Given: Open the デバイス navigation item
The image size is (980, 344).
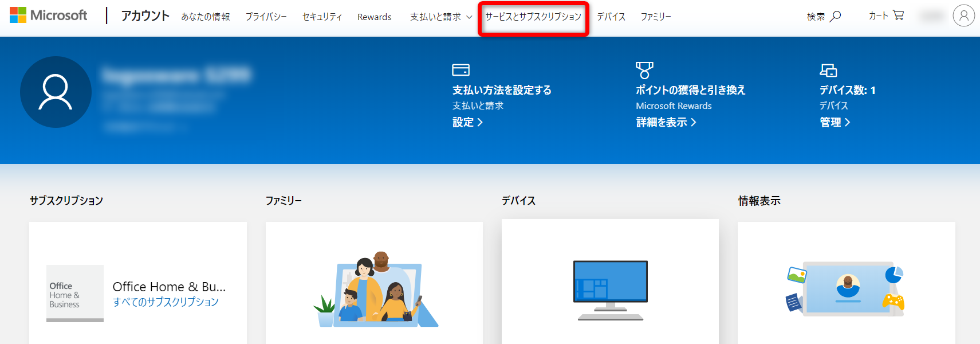Looking at the screenshot, I should (611, 17).
